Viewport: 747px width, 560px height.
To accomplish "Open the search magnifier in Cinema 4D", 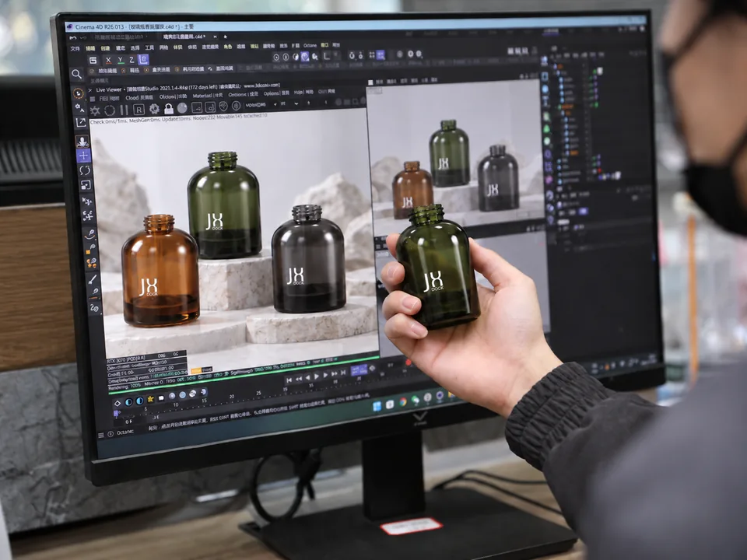I will [76, 74].
